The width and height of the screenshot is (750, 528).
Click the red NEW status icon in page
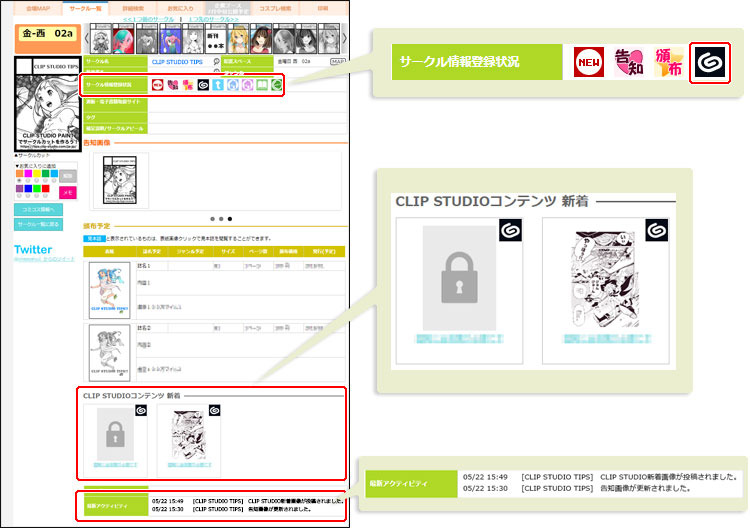tap(157, 85)
